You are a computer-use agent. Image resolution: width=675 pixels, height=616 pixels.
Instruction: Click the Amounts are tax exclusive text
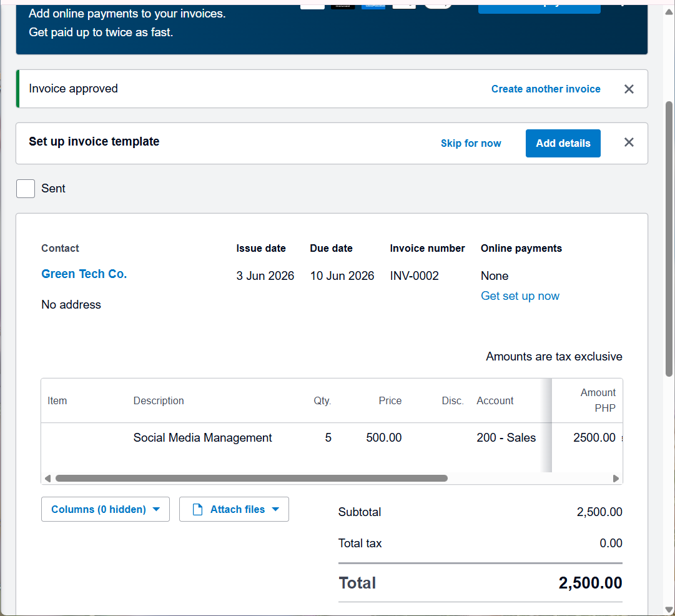[x=554, y=357]
